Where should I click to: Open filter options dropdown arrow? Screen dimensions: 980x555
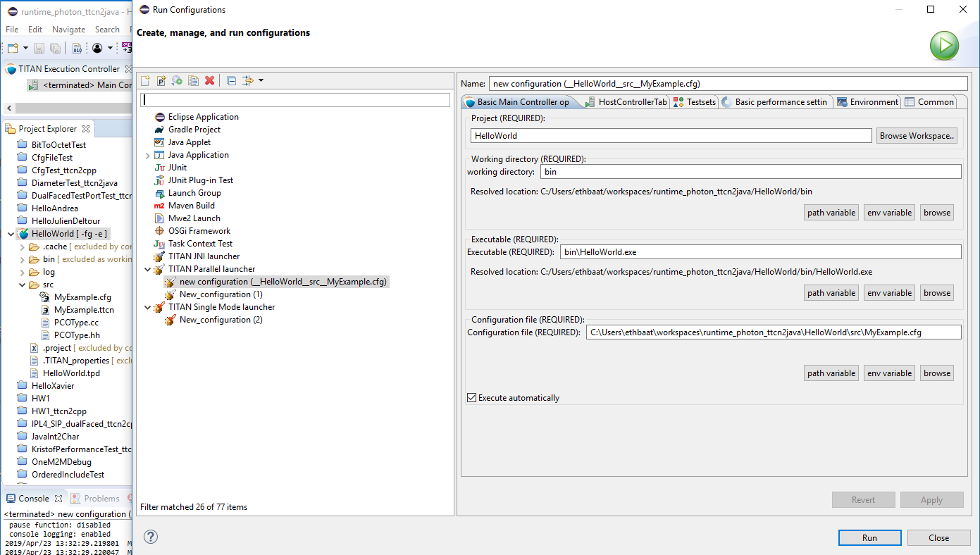tap(261, 80)
